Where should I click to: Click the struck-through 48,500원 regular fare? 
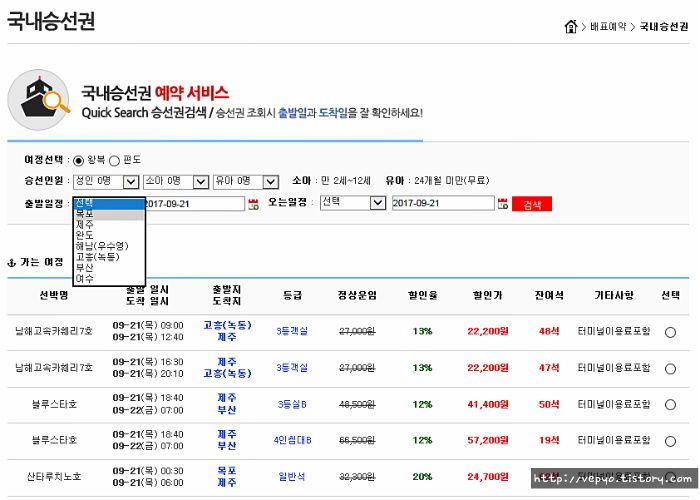tap(357, 404)
